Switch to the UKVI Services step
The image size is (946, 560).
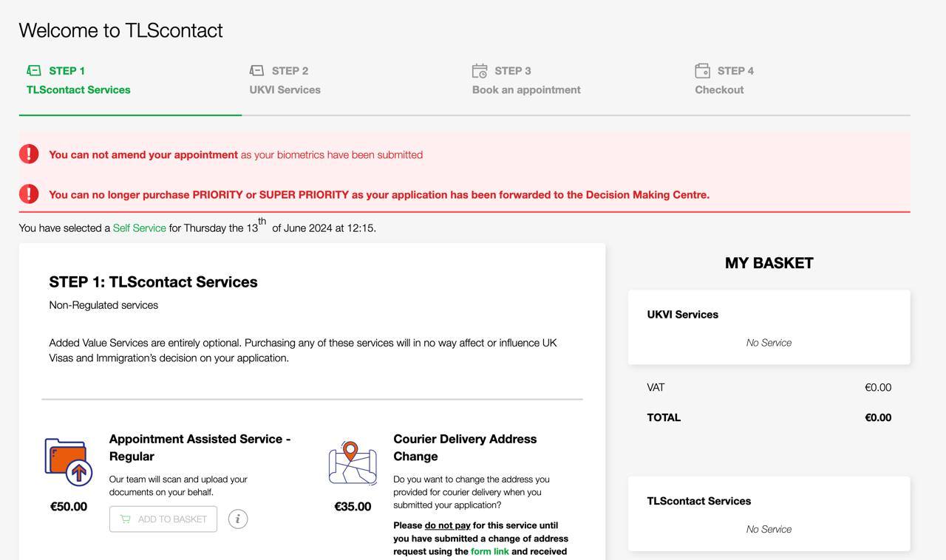[x=285, y=89]
